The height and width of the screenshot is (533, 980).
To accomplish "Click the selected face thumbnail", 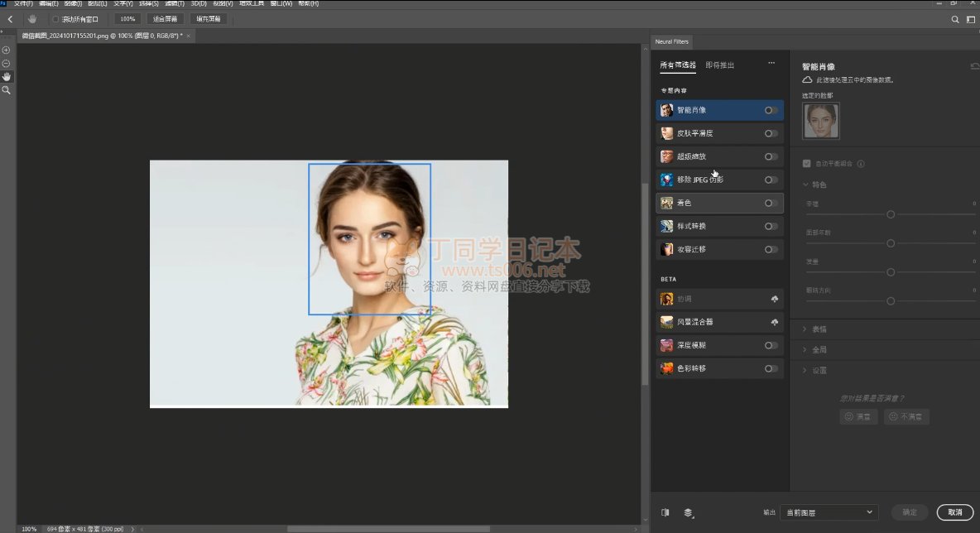I will pos(820,121).
